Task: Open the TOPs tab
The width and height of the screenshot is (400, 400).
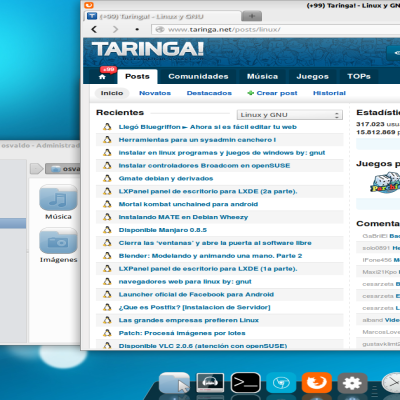Action: tap(359, 76)
